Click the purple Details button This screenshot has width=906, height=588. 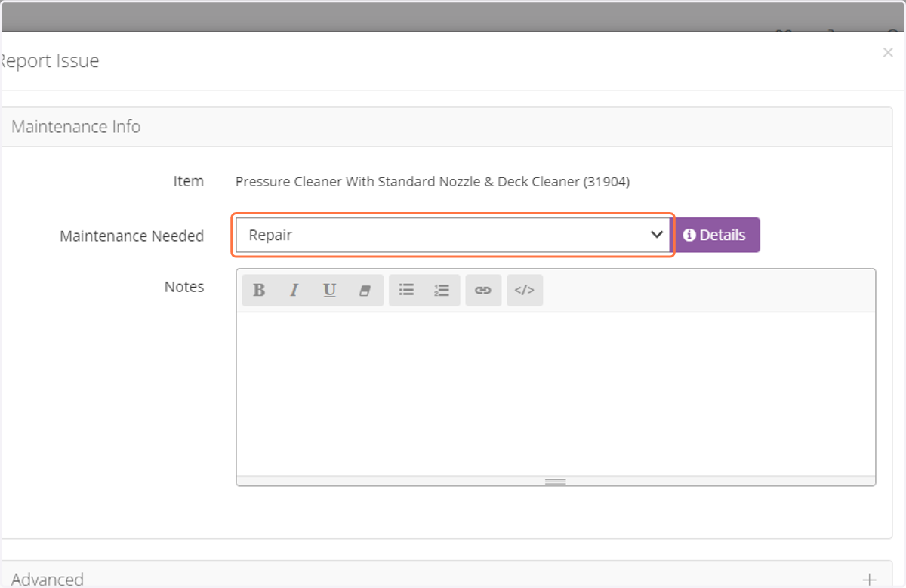tap(716, 236)
